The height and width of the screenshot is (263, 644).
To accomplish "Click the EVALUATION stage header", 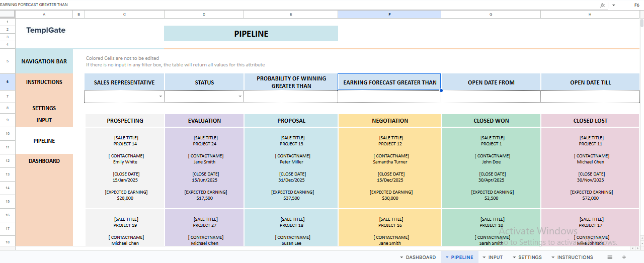I will [204, 121].
